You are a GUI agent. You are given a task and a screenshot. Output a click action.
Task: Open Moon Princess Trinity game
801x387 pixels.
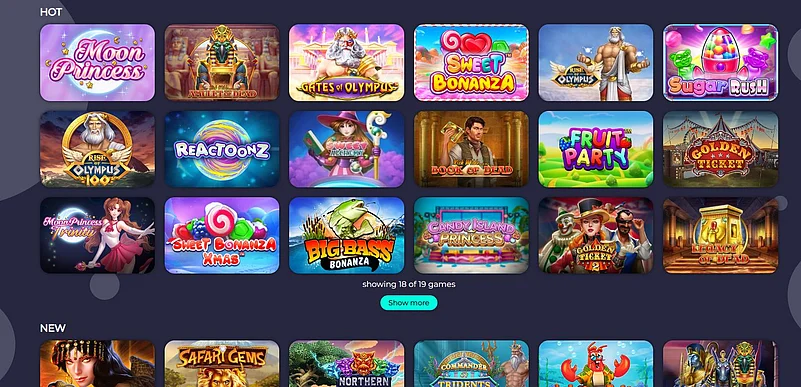pyautogui.click(x=97, y=235)
